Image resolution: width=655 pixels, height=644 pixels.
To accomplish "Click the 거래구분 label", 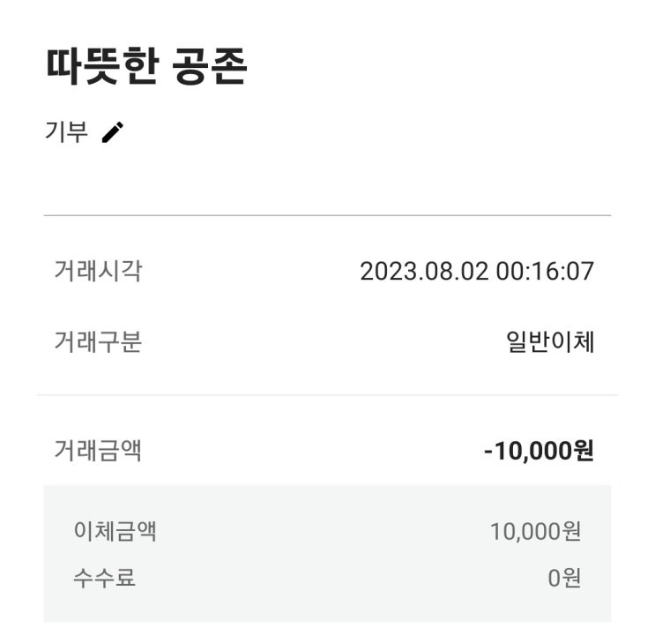I will pos(98,341).
